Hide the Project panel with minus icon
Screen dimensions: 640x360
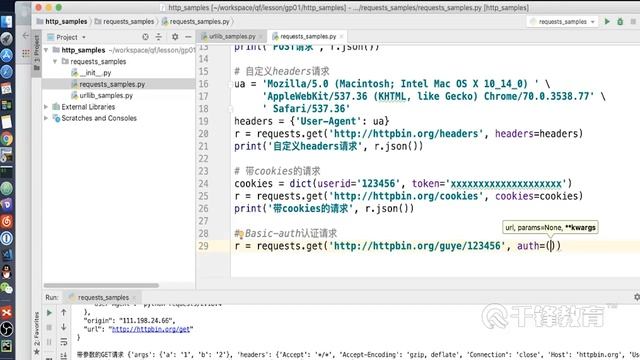(188, 37)
